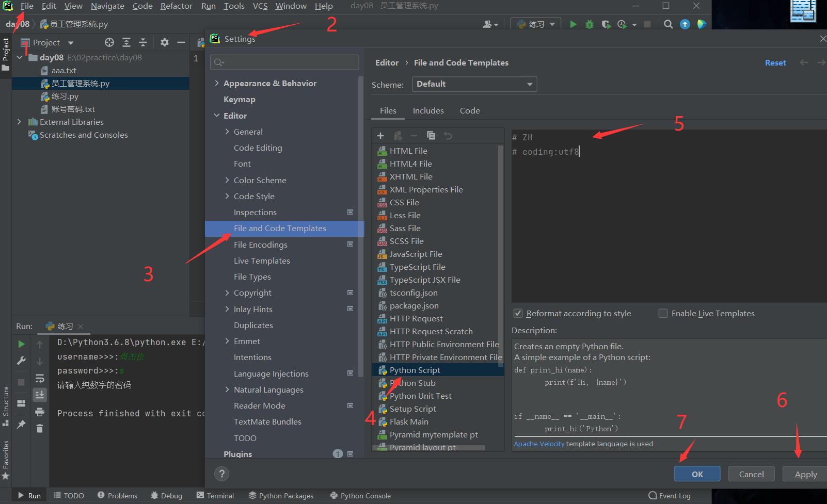Click Scroll to End icon in Run panel
This screenshot has height=504, width=827.
tap(40, 395)
